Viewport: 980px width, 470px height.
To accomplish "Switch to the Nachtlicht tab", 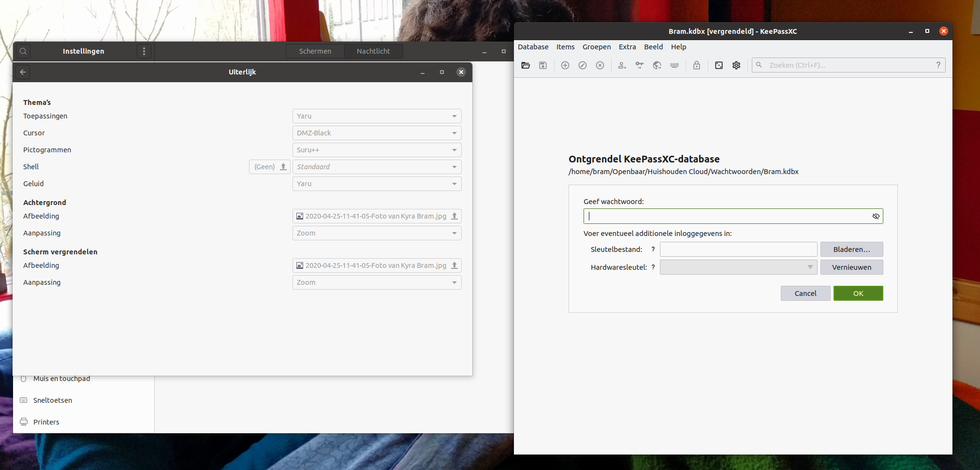I will [373, 51].
